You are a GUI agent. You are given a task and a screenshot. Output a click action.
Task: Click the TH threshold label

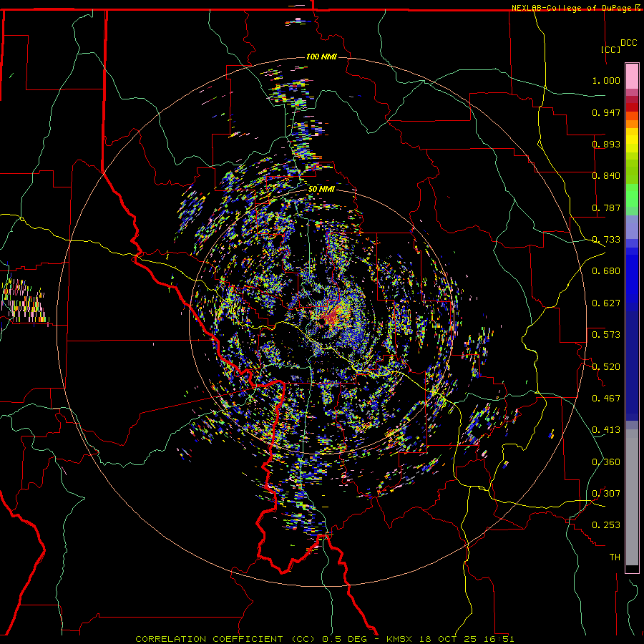615,557
